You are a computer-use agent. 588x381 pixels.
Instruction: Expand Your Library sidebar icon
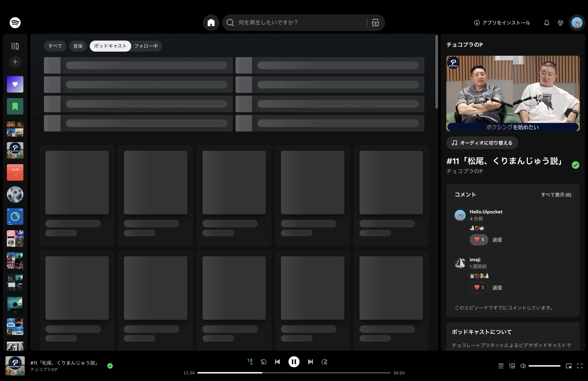click(15, 46)
